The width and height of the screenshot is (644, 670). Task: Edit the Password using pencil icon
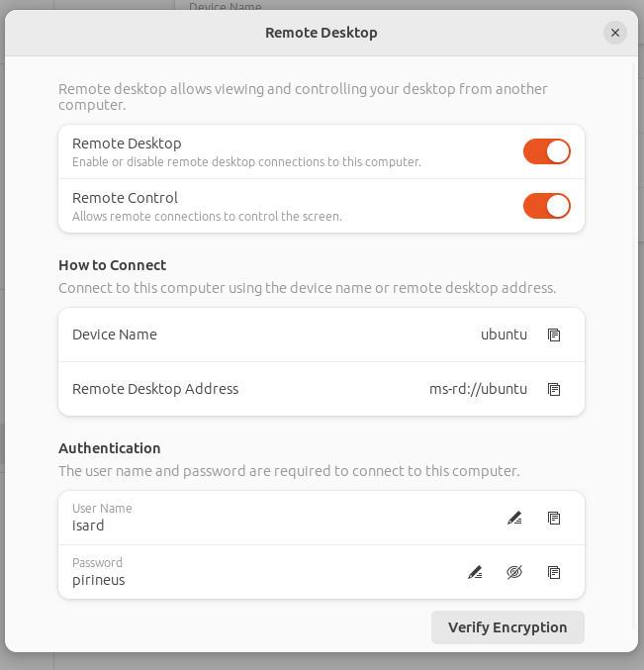tap(475, 572)
